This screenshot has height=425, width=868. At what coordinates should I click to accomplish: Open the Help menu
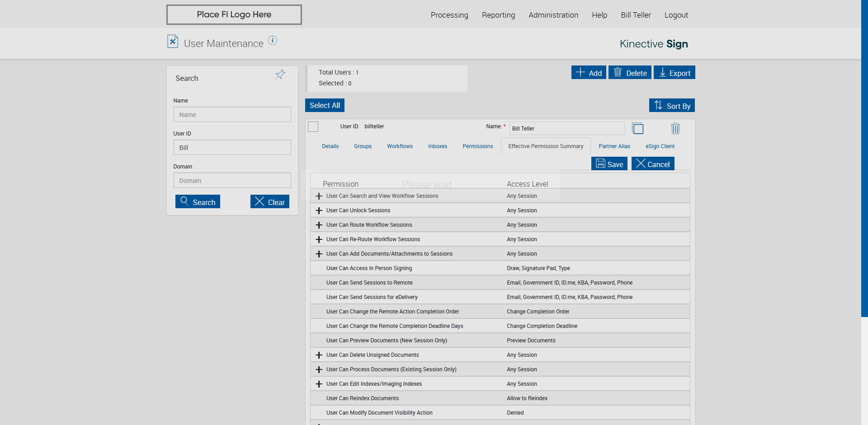(599, 15)
